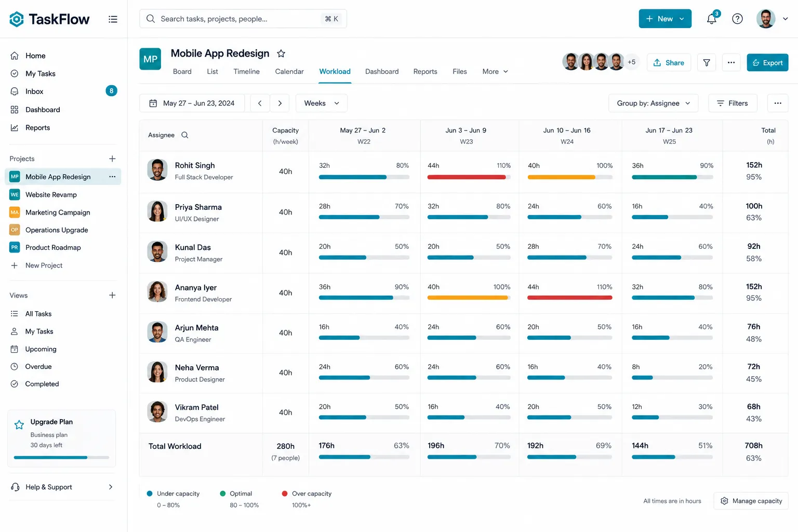Open Dashboard in the sidebar

[43, 110]
